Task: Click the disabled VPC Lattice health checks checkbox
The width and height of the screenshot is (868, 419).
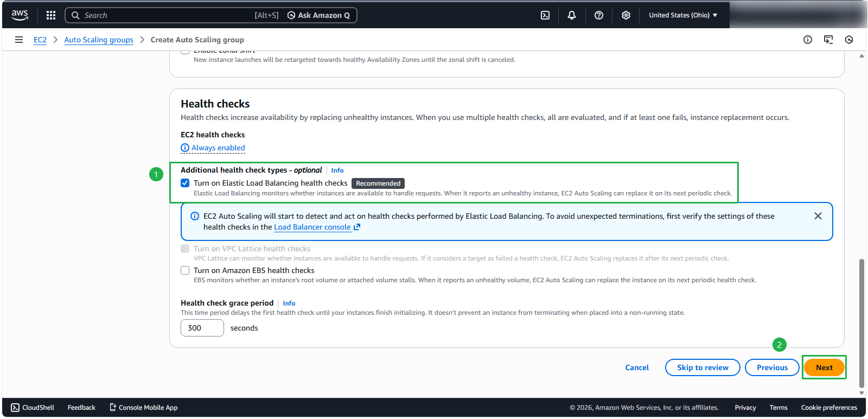Action: [185, 249]
